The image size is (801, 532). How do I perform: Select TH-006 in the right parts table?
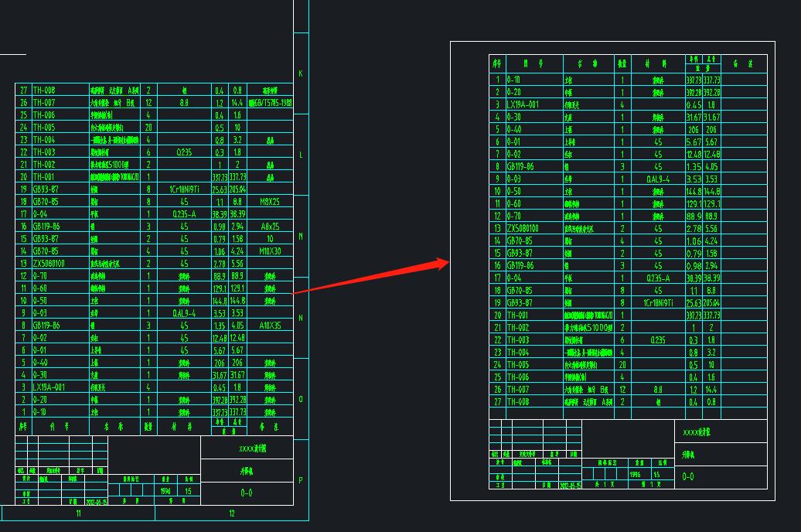[x=518, y=377]
